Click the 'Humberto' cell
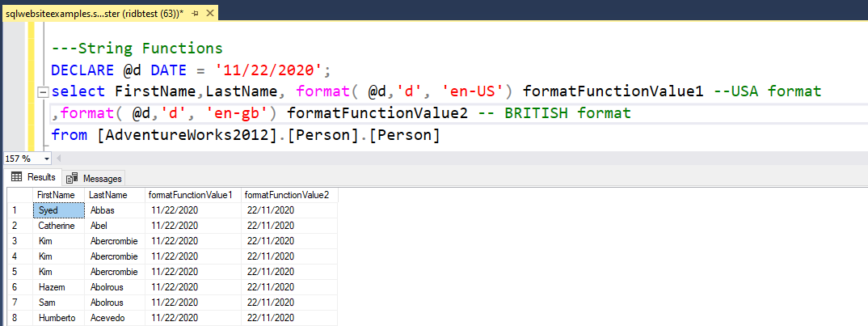The width and height of the screenshot is (868, 326). point(59,318)
